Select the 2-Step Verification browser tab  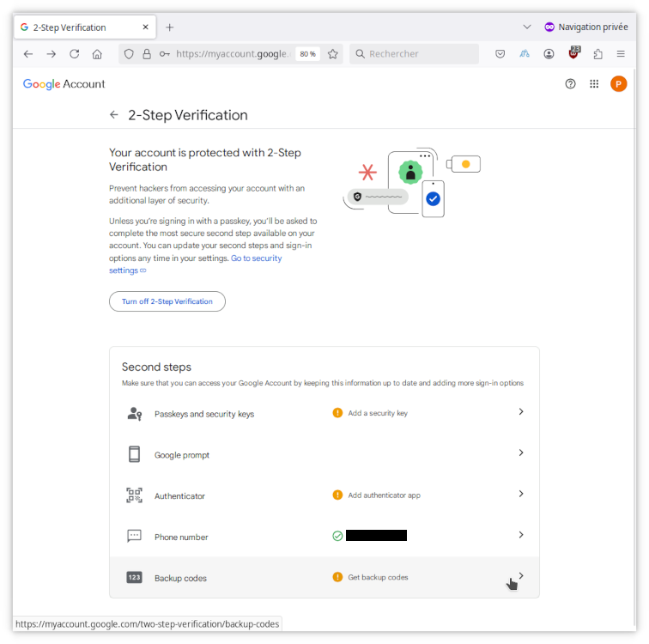coord(85,27)
